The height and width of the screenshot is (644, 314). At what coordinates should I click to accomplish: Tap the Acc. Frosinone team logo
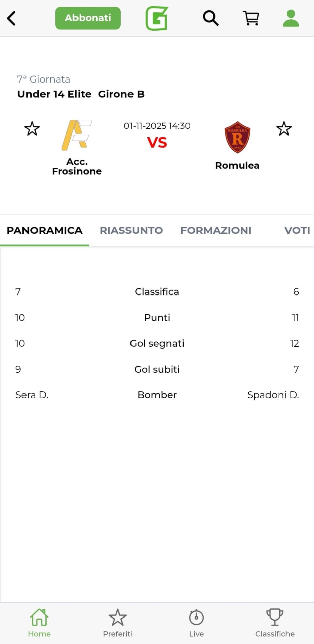[x=77, y=135]
